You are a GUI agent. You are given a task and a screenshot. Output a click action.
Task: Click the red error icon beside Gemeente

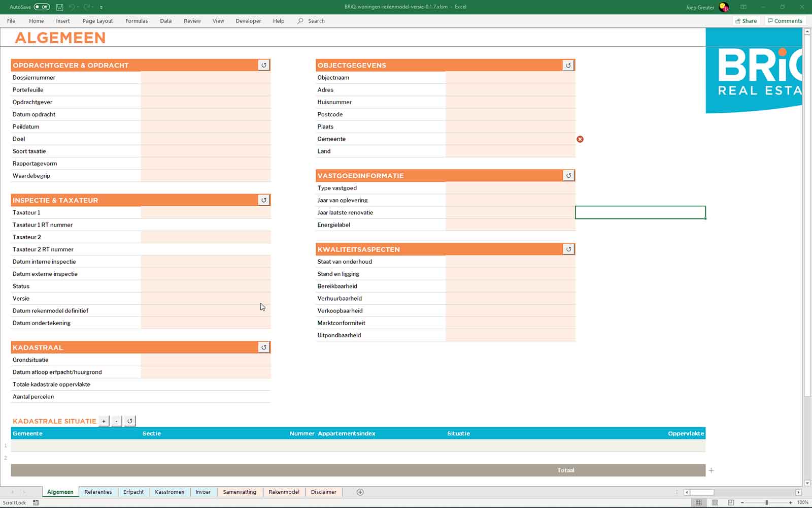[580, 139]
